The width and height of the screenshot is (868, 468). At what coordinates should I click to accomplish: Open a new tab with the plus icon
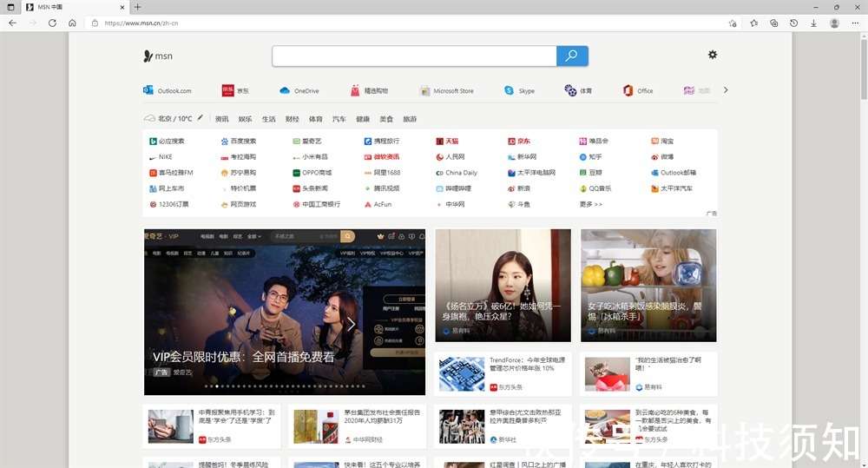tap(137, 7)
